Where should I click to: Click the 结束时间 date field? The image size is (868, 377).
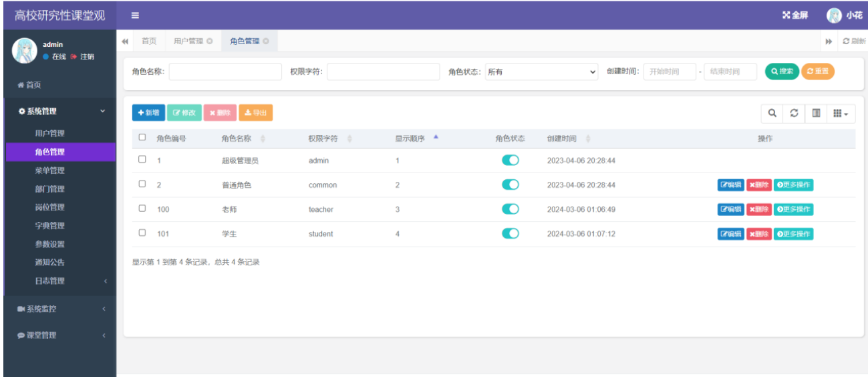730,72
